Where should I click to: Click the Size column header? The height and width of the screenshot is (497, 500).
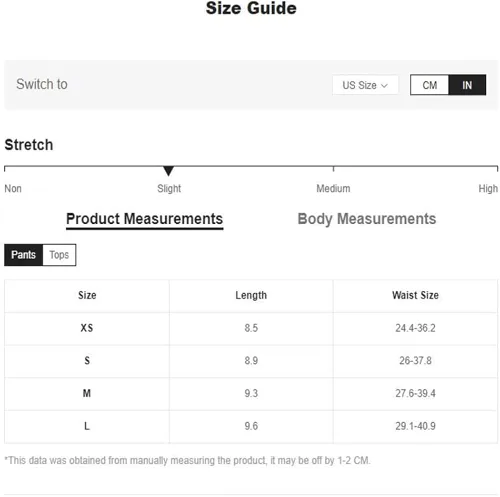(x=87, y=295)
